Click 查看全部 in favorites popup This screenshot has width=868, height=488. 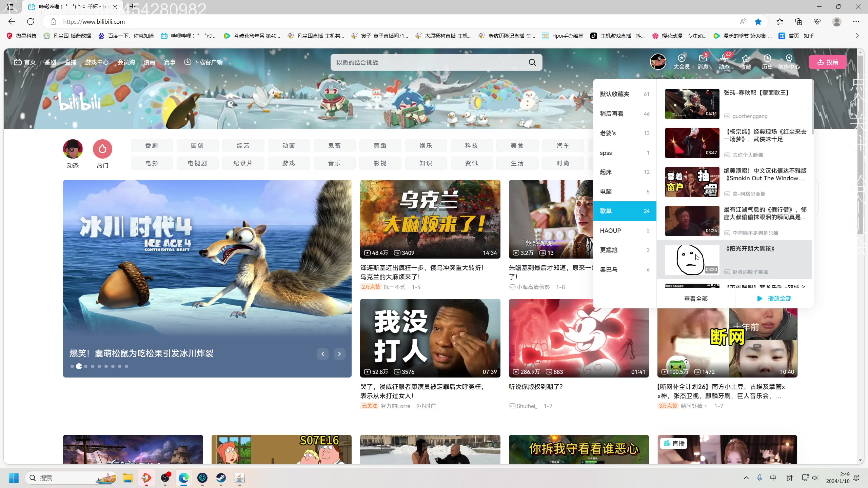point(696,299)
